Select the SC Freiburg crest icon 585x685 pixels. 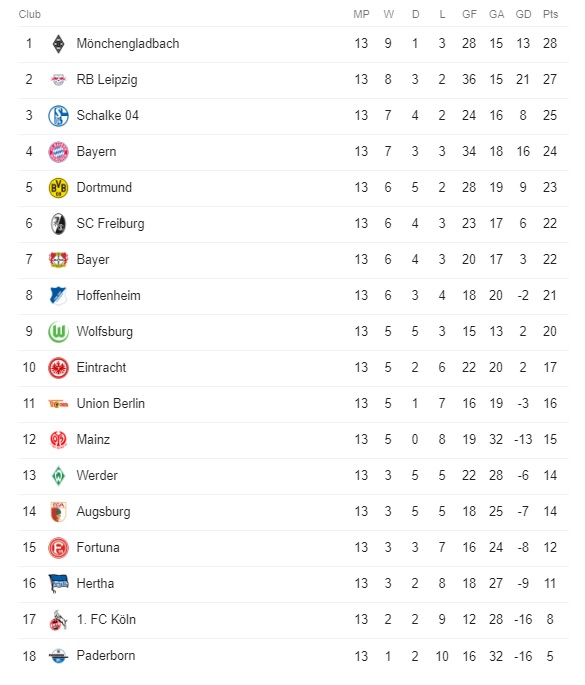click(x=58, y=224)
